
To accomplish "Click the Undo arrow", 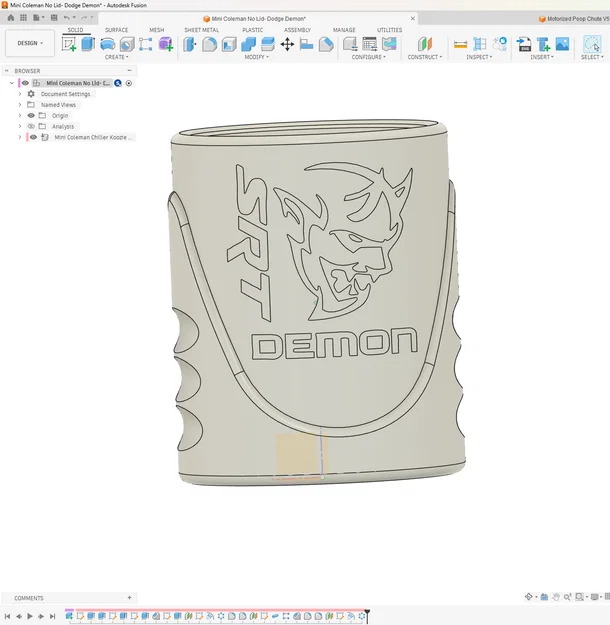I will click(x=67, y=18).
